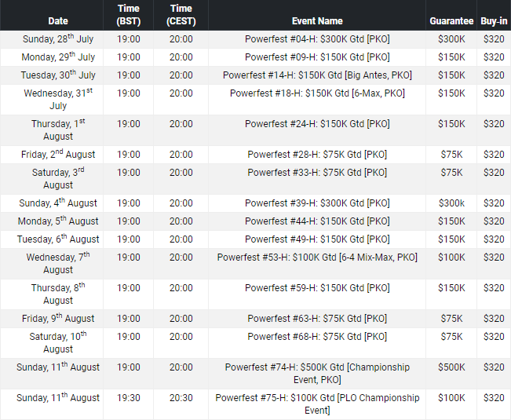This screenshot has width=511, height=420.
Task: Click the Guarantee column header
Action: click(x=451, y=21)
